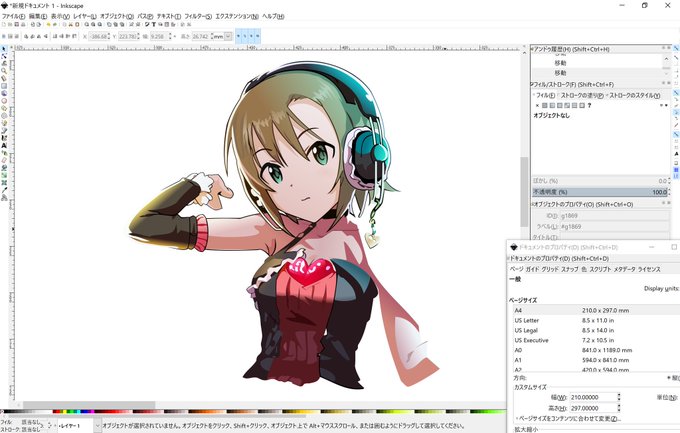
Task: Click the 不透明度 opacity slider
Action: [x=601, y=192]
